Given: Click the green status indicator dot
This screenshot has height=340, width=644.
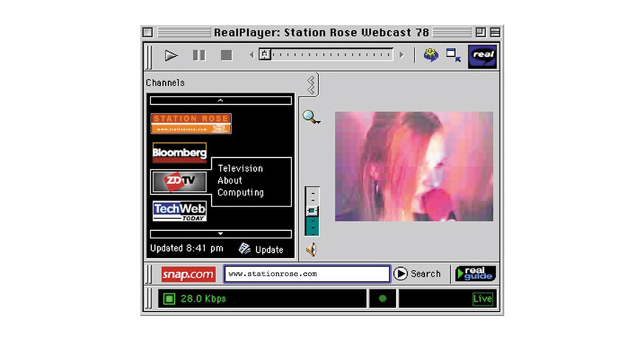Looking at the screenshot, I should tap(382, 299).
